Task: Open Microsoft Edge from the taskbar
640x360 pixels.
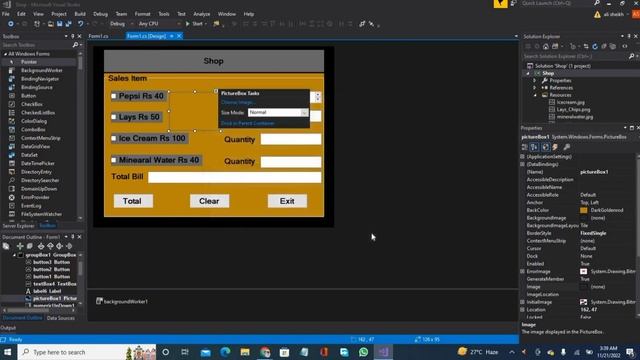Action: [x=225, y=352]
